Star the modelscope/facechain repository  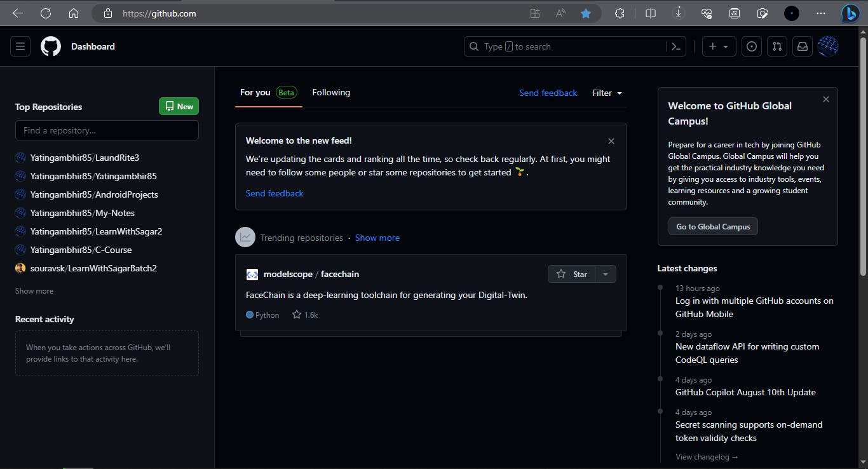[x=572, y=274]
